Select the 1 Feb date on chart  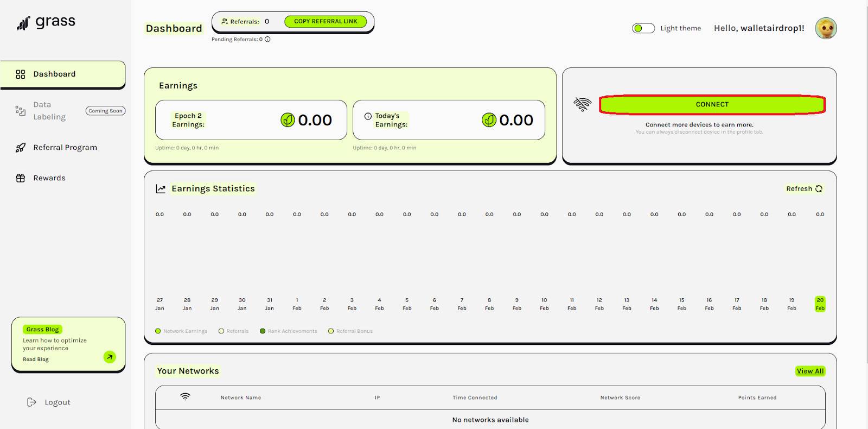tap(297, 304)
